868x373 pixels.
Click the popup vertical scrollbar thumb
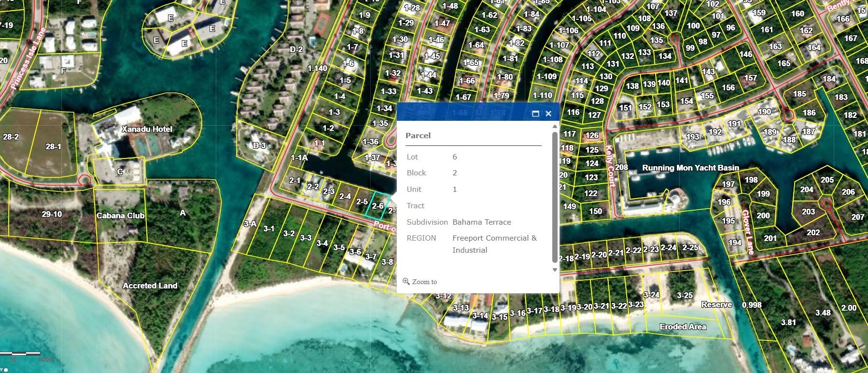[x=555, y=198]
